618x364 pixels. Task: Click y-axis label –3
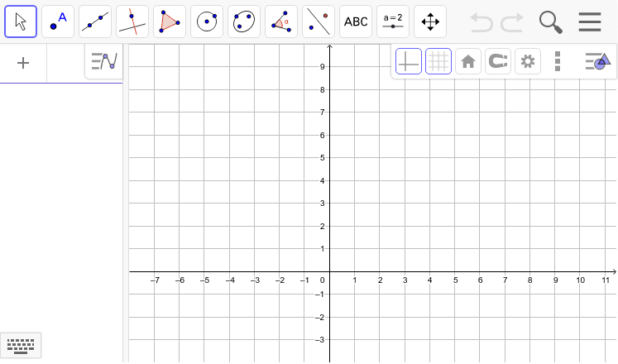pos(319,339)
